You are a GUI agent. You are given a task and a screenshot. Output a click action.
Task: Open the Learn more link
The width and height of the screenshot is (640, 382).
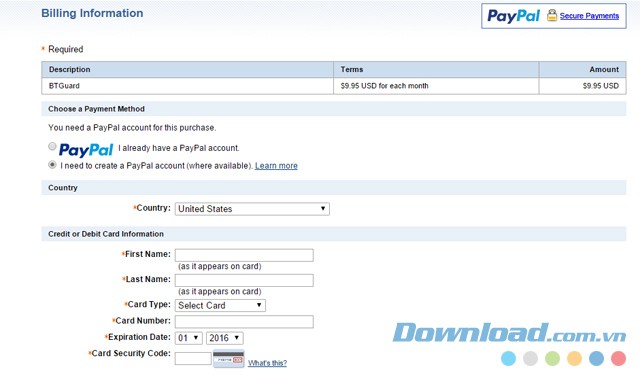point(276,166)
